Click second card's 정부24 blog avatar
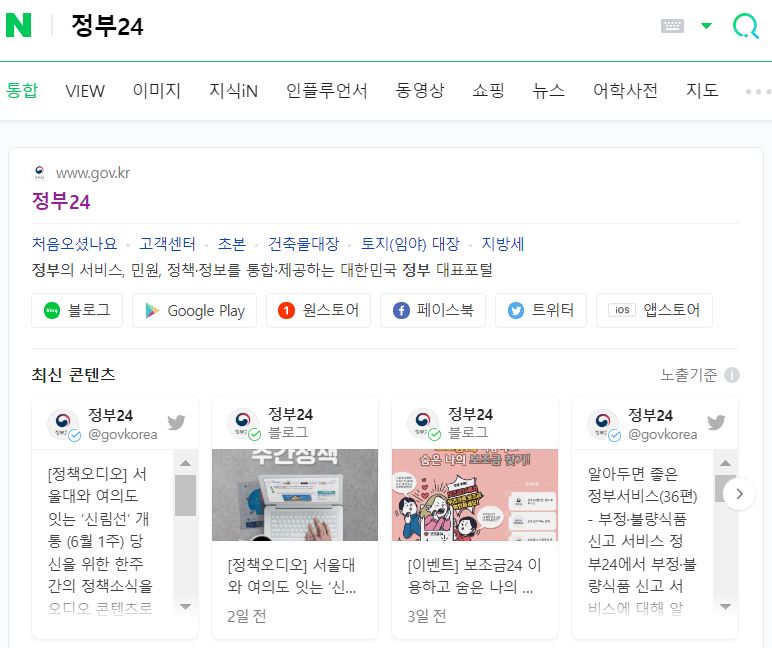The height and width of the screenshot is (648, 772). (x=243, y=423)
